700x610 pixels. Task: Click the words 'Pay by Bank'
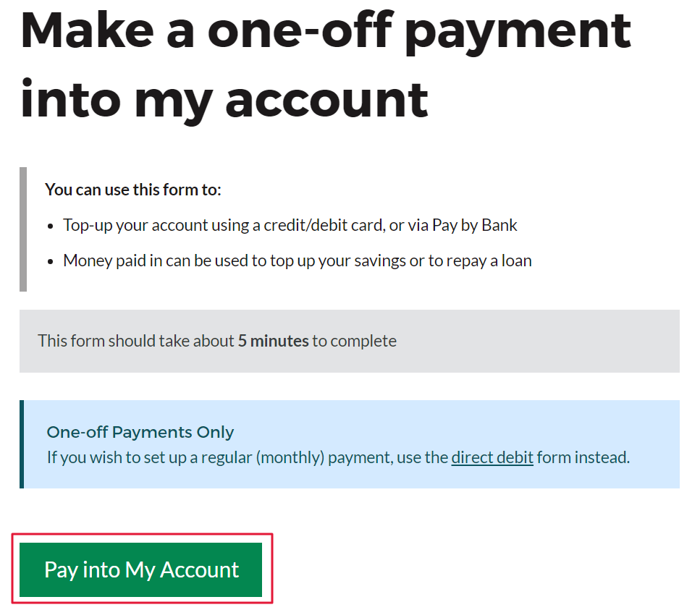475,225
